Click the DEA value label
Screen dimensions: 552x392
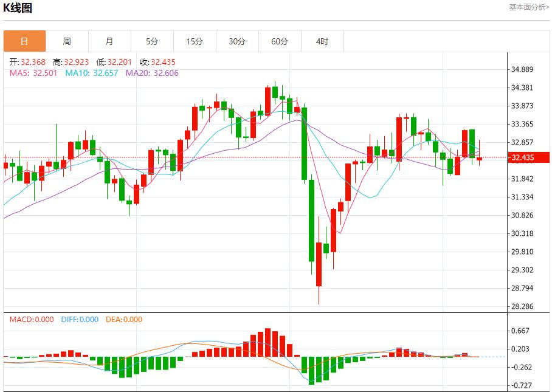pyautogui.click(x=124, y=320)
